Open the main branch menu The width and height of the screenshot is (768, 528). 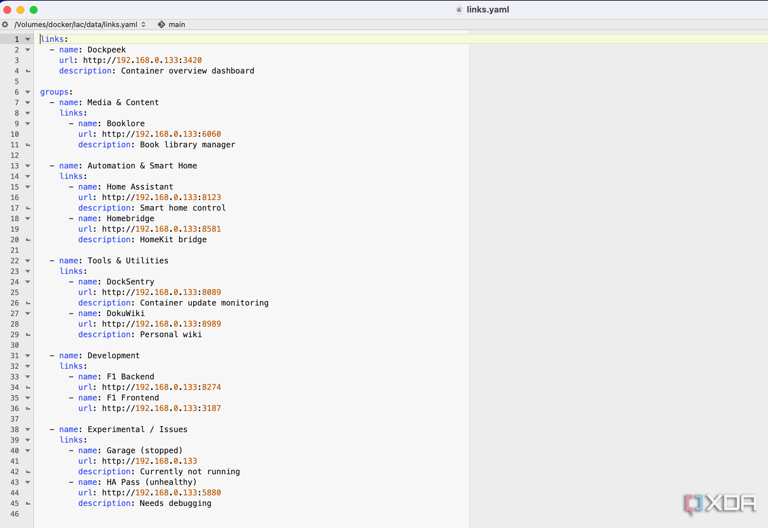[176, 24]
